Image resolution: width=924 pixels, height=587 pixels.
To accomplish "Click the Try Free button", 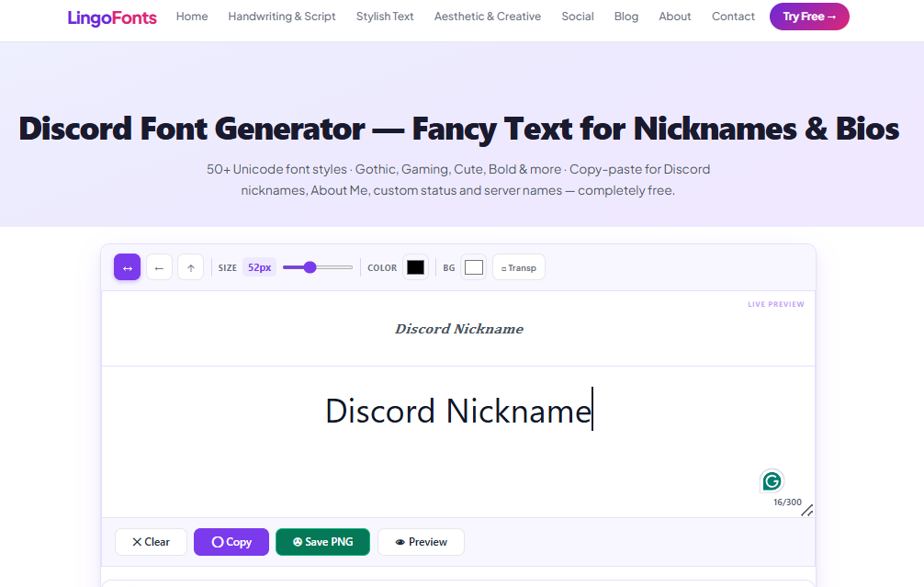I will click(809, 17).
